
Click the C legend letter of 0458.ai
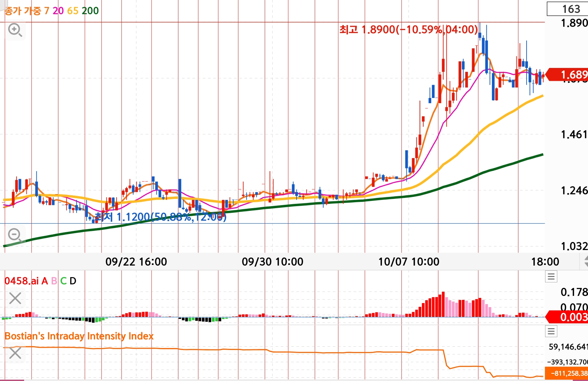point(63,281)
